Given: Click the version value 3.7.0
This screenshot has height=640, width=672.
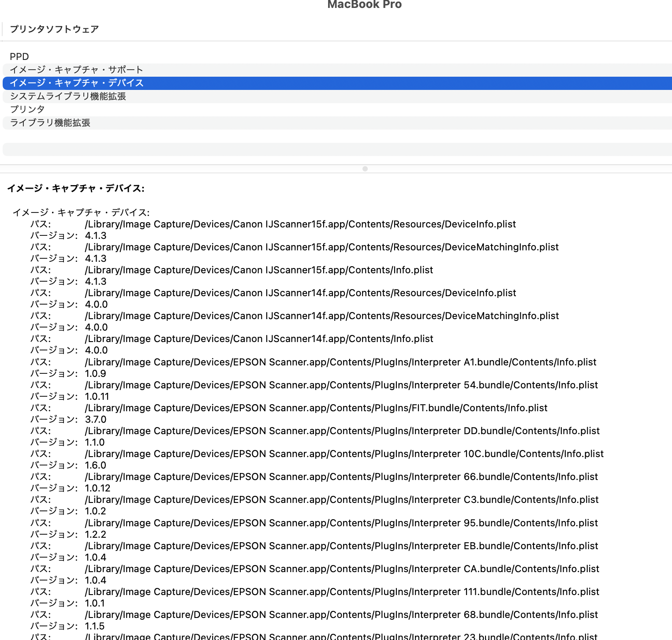Looking at the screenshot, I should [x=96, y=420].
